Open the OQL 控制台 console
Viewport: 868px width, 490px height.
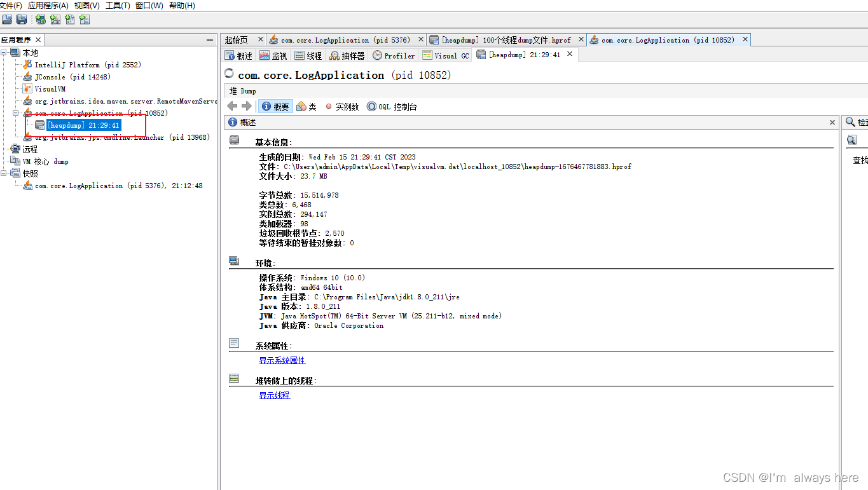tap(392, 107)
